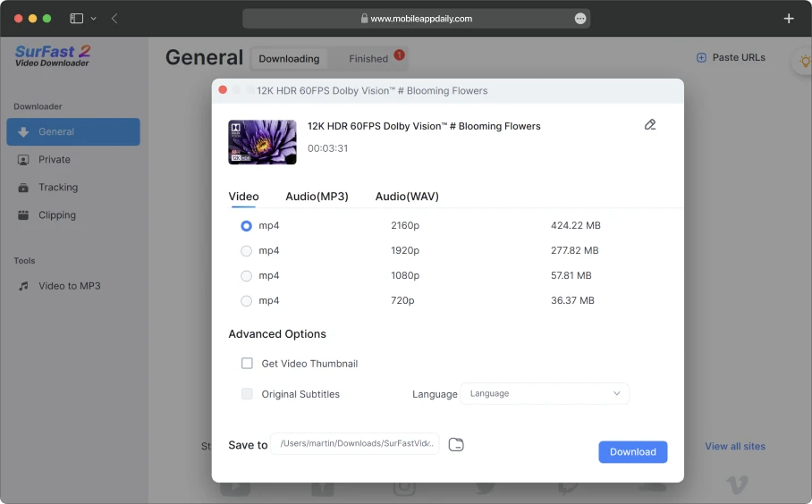Viewport: 812px width, 504px height.
Task: Switch to the Audio(MP3) tab
Action: click(317, 197)
